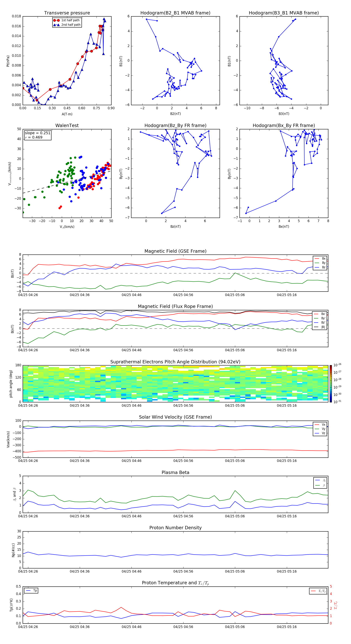Image resolution: width=351 pixels, height=644 pixels.
Task: Click '04/25 05:16' under proton temperature plot
Action: [286, 627]
